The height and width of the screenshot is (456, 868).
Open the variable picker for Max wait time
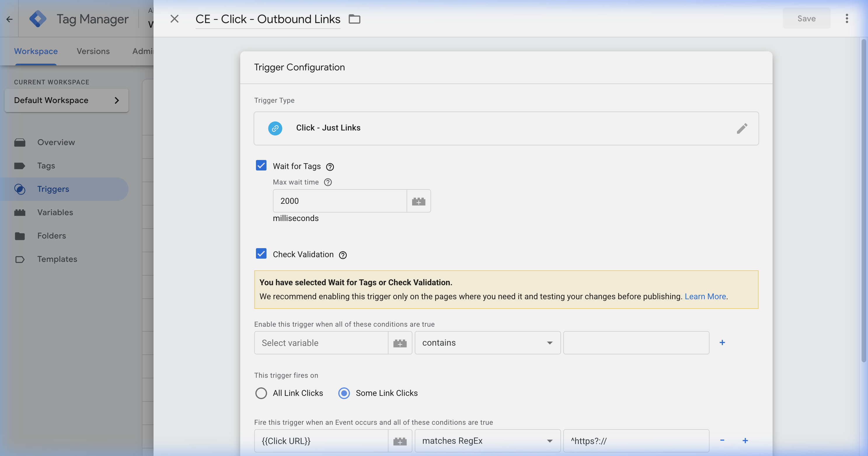pos(419,201)
